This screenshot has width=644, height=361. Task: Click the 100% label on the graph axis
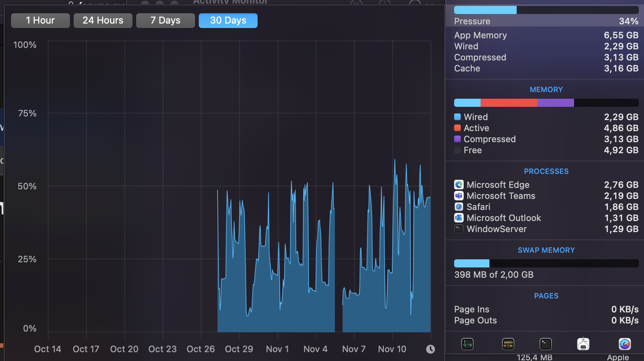tap(25, 45)
